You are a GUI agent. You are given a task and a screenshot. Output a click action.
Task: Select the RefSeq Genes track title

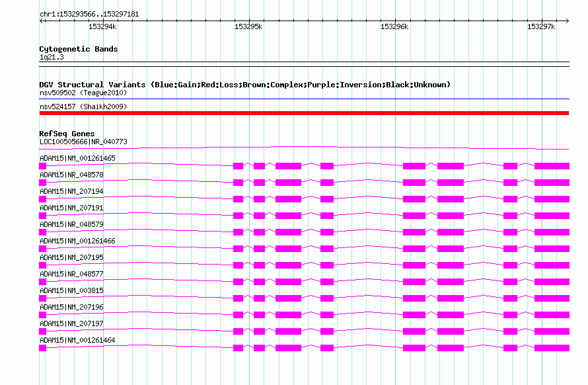tap(67, 134)
